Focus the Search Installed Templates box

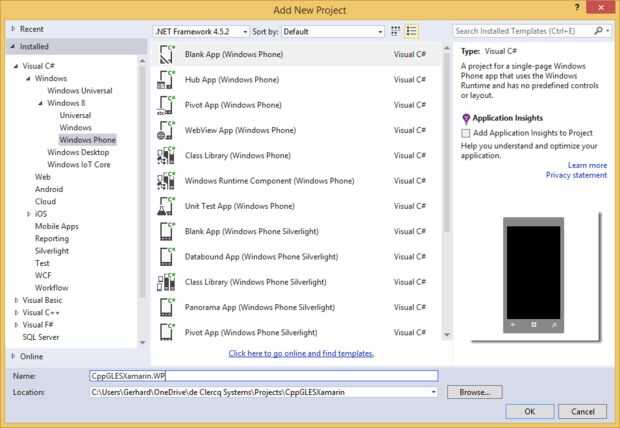[524, 31]
